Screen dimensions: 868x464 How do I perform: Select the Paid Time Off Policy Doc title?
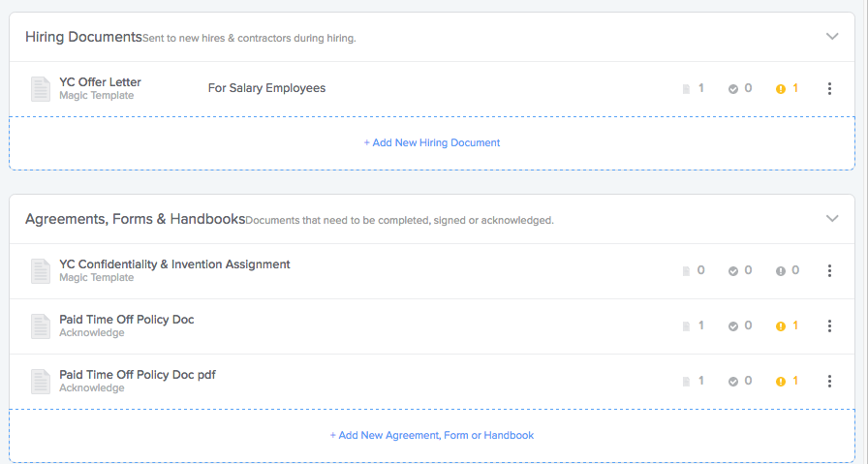(x=127, y=320)
